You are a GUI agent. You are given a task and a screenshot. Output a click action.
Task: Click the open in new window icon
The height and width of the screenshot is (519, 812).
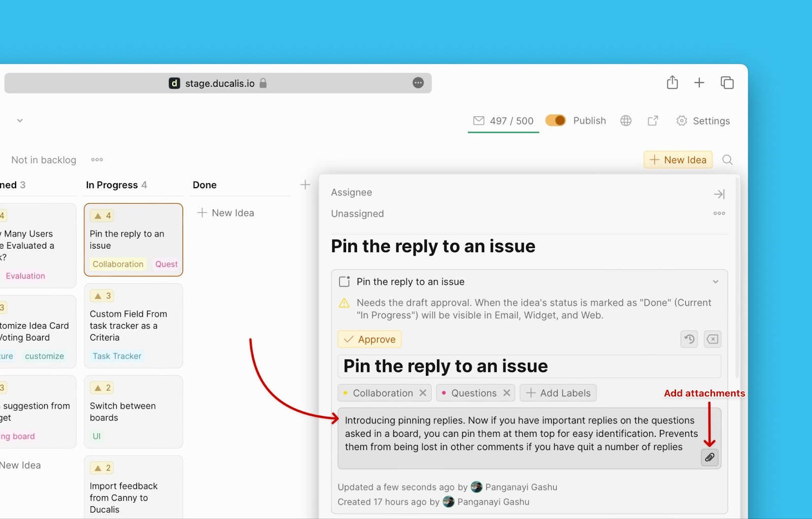pos(653,121)
